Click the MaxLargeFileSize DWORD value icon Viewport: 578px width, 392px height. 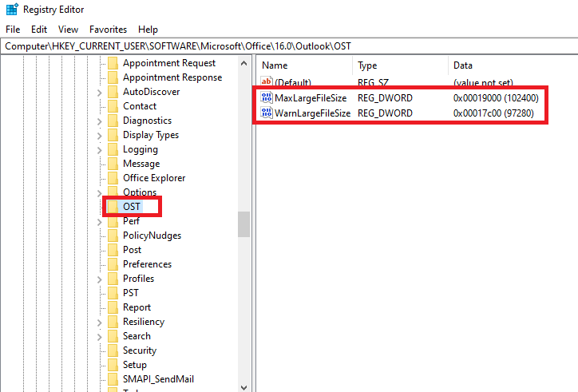pos(267,97)
